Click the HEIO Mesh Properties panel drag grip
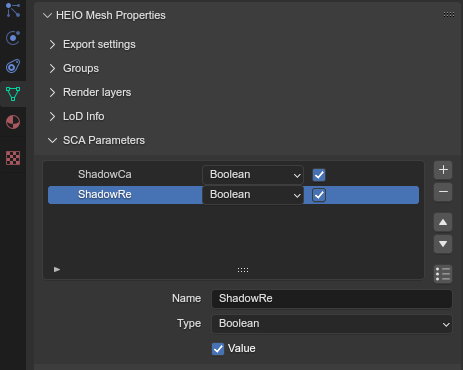Screen dimensions: 463x370 point(449,14)
